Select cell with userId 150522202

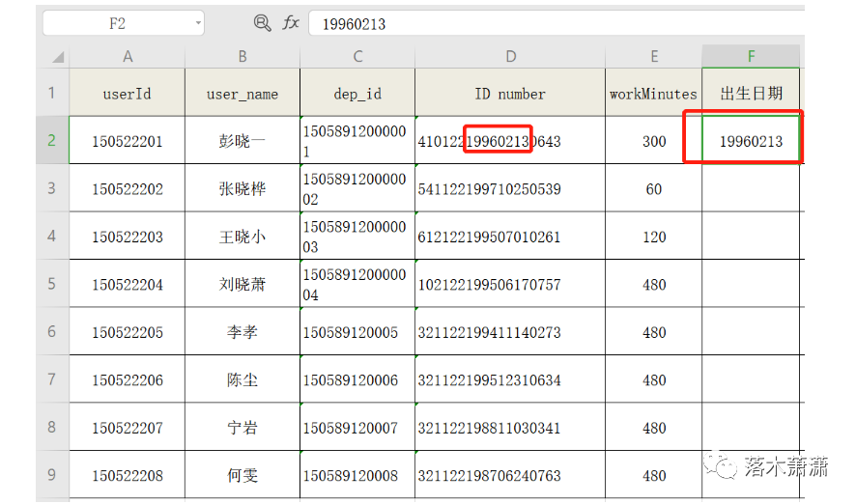tap(128, 188)
